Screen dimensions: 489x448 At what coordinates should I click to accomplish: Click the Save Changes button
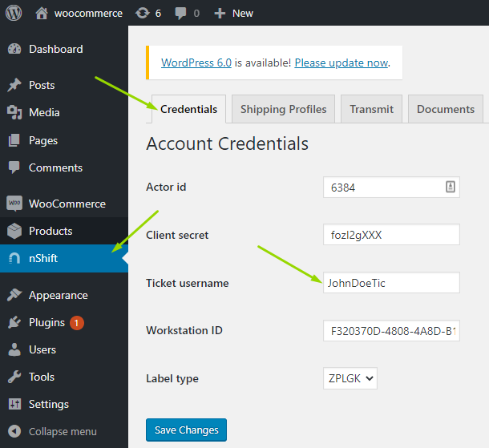coord(186,430)
